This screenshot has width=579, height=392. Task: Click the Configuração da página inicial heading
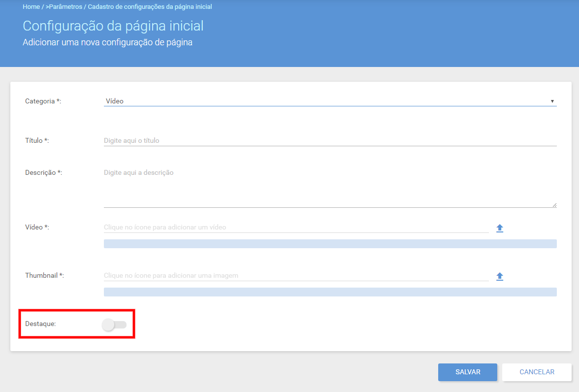(113, 26)
